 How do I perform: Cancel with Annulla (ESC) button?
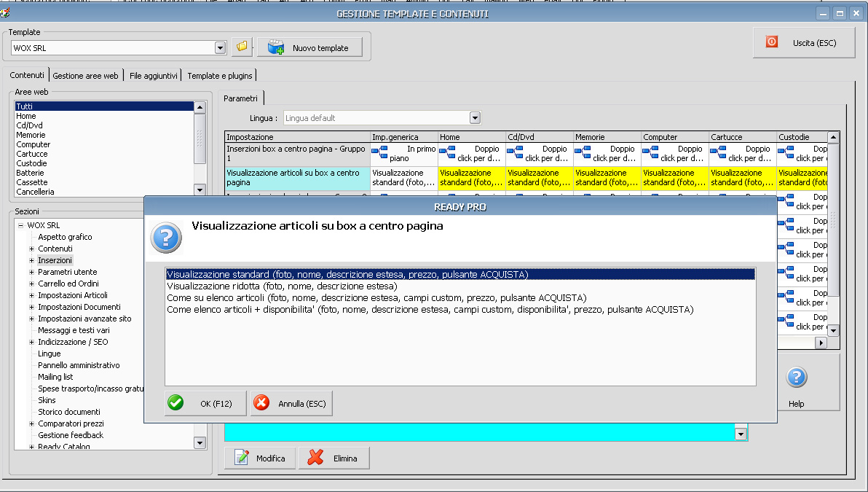coord(291,403)
